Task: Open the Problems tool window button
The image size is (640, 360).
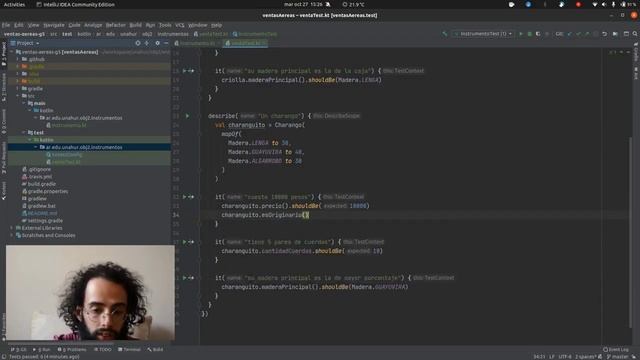Action: 72,350
